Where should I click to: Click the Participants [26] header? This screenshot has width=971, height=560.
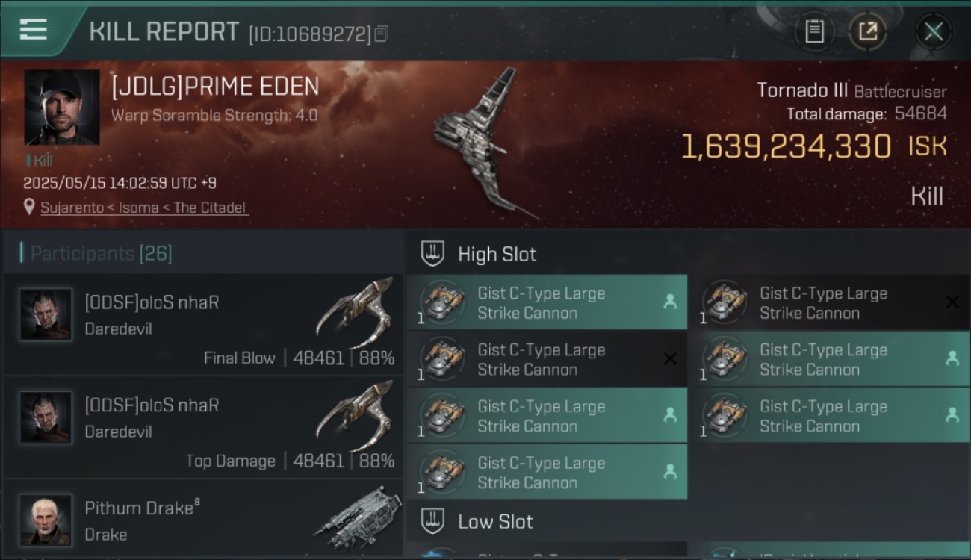[x=101, y=254]
